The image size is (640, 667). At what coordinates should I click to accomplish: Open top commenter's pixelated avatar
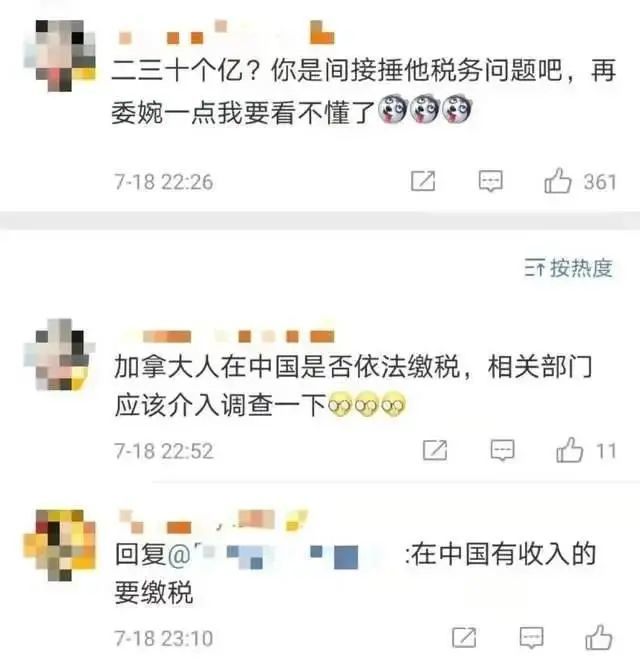60,55
